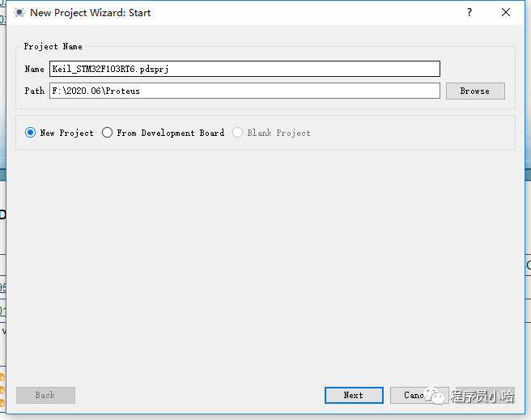Click the Name label beside the field
This screenshot has height=420, width=531.
(x=34, y=70)
